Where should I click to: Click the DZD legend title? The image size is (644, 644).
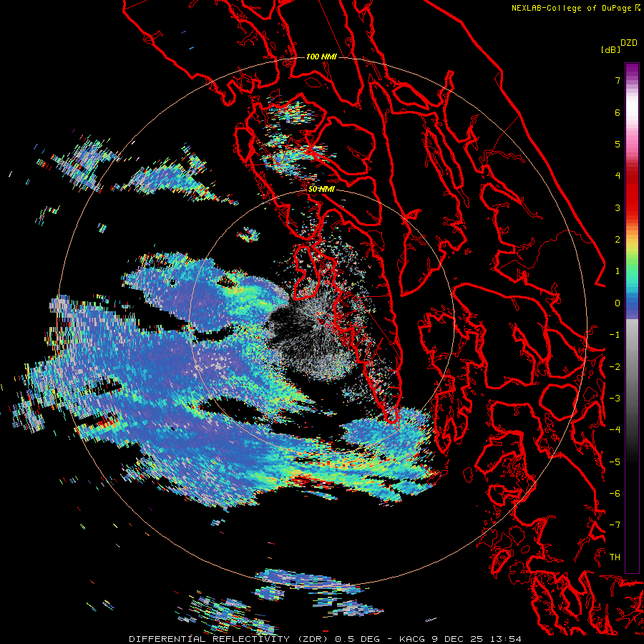coord(629,43)
